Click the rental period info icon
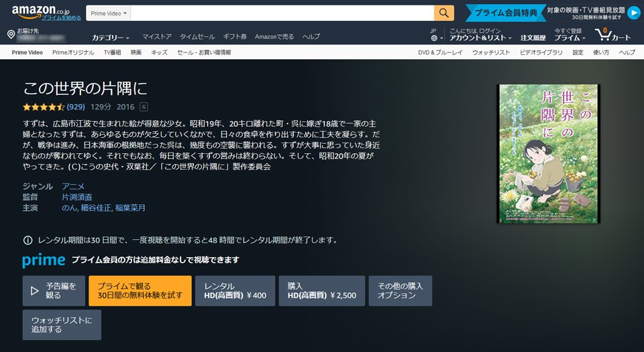Viewport: 644px width, 352px height. click(x=28, y=240)
